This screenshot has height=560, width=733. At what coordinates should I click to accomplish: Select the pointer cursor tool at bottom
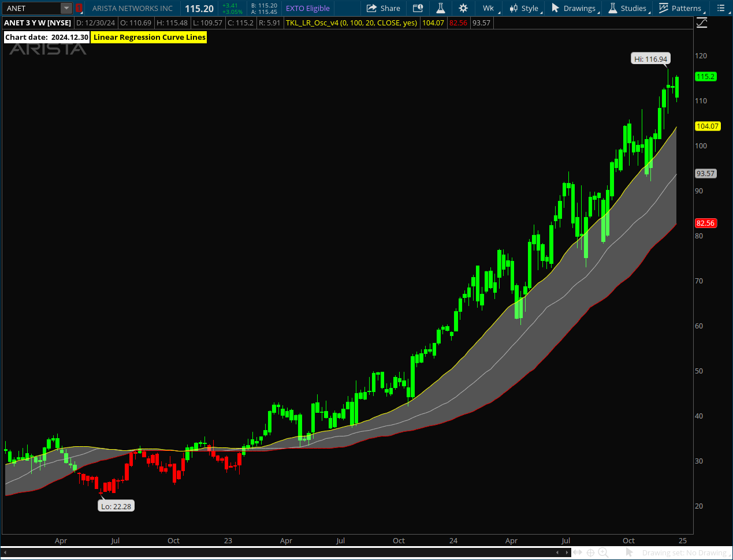[629, 552]
